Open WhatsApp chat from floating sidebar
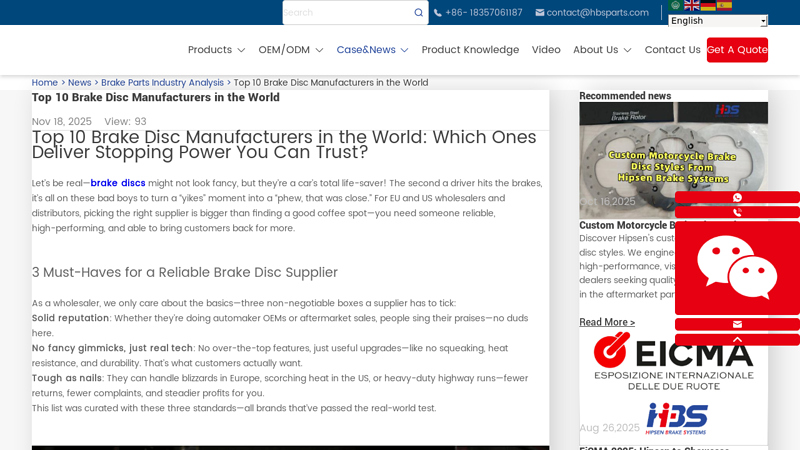800x450 pixels. point(737,197)
